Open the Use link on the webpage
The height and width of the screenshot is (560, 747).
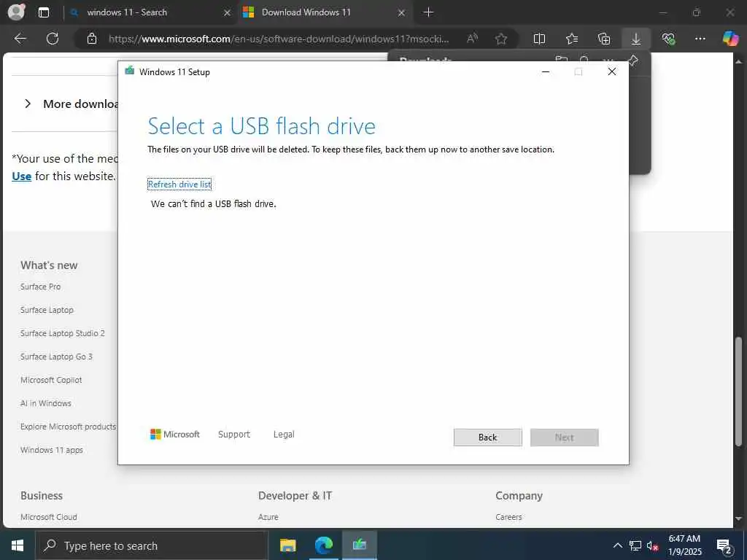(21, 176)
